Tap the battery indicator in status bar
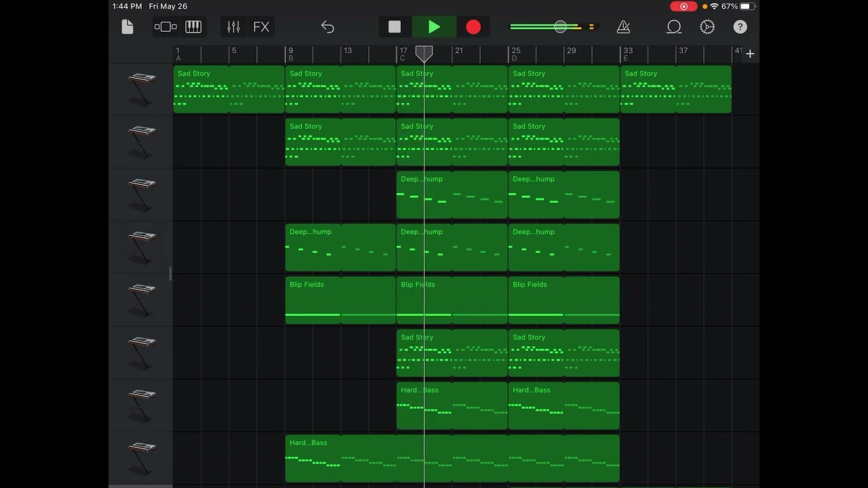Viewport: 868px width, 488px height. (748, 6)
